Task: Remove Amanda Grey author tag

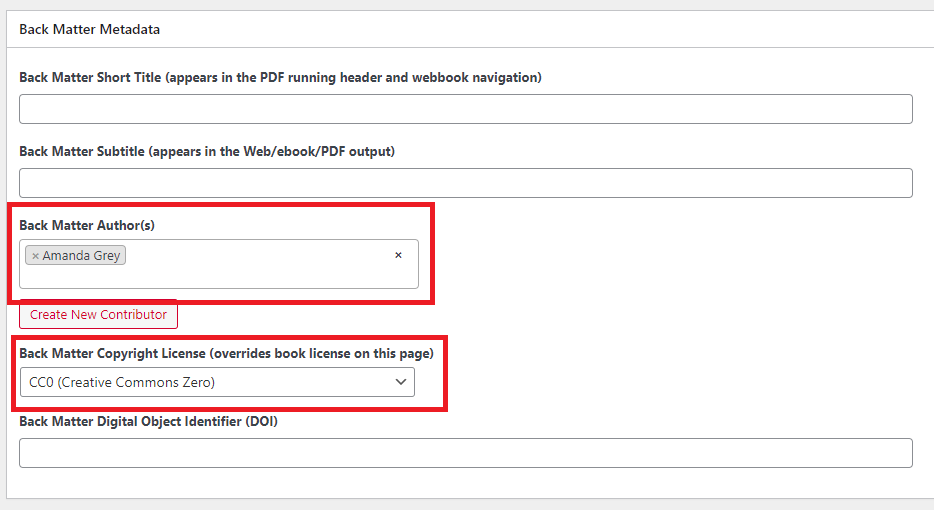Action: coord(35,256)
